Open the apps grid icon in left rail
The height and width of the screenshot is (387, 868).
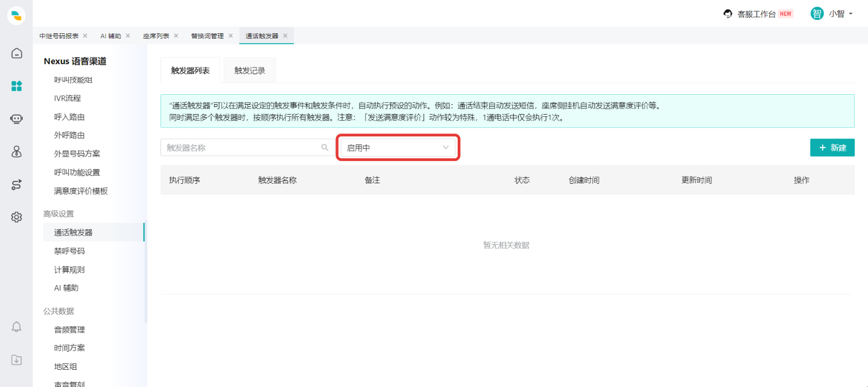[17, 86]
